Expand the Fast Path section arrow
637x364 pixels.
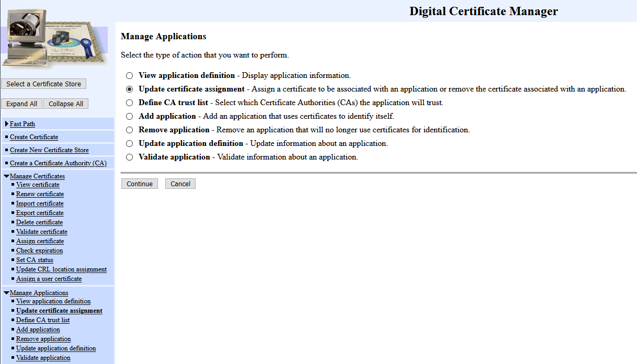(6, 124)
